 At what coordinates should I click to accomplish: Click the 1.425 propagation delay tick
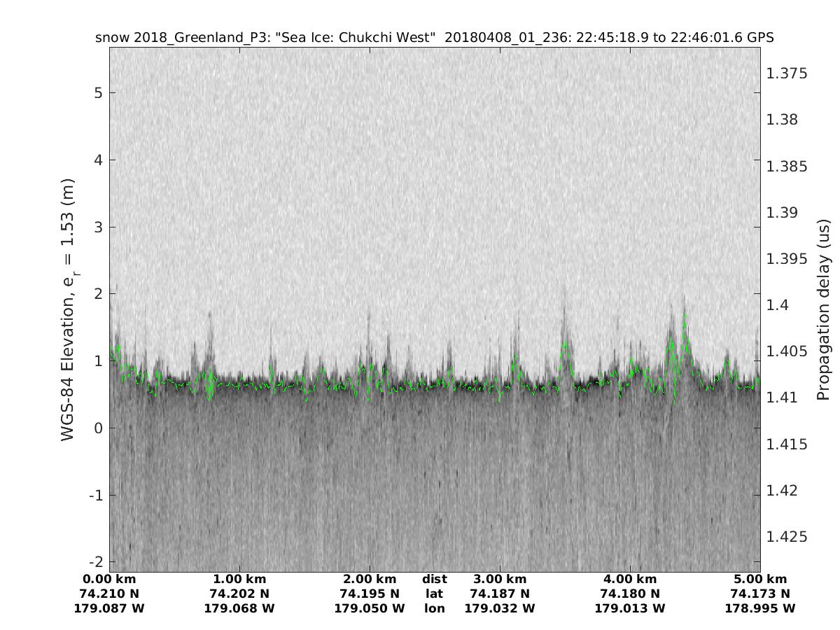point(787,537)
